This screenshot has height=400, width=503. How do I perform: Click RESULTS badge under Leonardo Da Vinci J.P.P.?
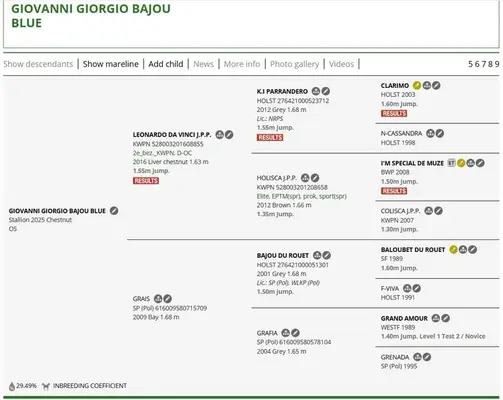[146, 181]
